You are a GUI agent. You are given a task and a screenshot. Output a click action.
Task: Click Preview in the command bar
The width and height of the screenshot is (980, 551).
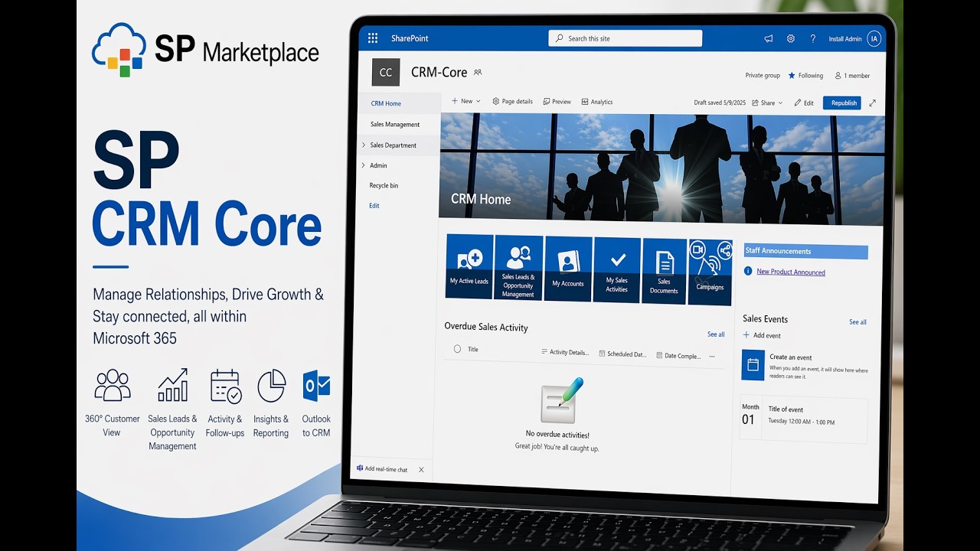pos(557,102)
